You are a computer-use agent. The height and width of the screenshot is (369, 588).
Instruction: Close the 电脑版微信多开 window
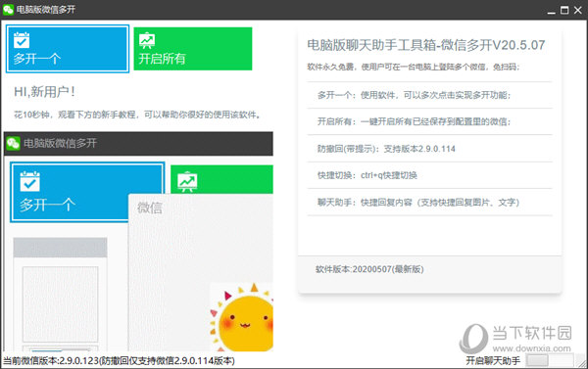(x=578, y=10)
